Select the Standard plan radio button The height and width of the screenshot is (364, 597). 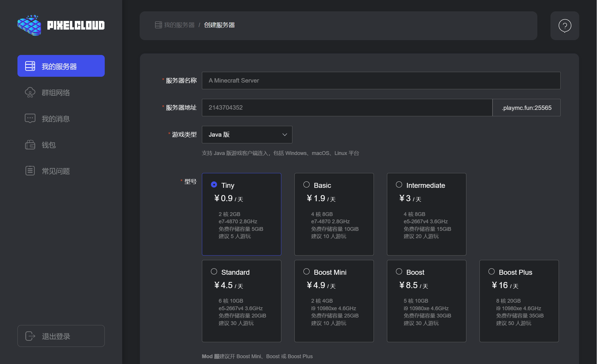tap(214, 272)
